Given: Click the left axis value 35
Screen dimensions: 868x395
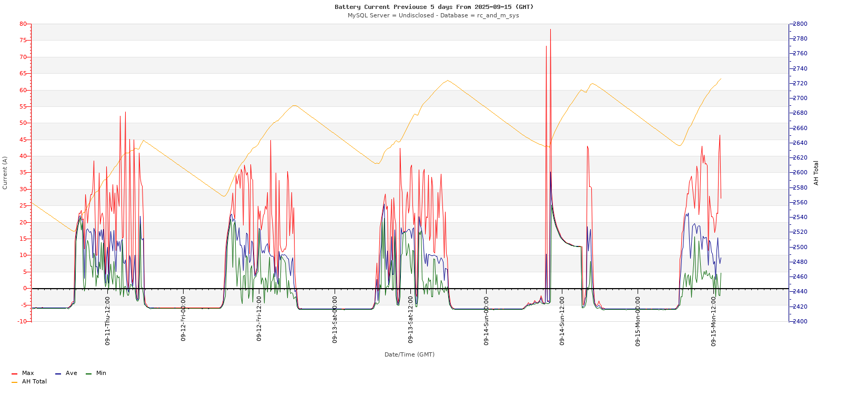Looking at the screenshot, I should [x=23, y=172].
